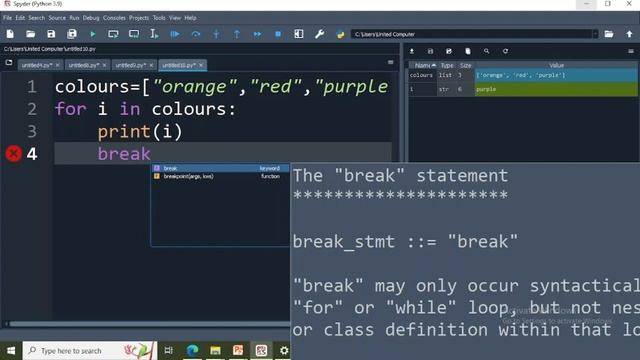Select 'break' keyword completion suggestion

(x=220, y=168)
